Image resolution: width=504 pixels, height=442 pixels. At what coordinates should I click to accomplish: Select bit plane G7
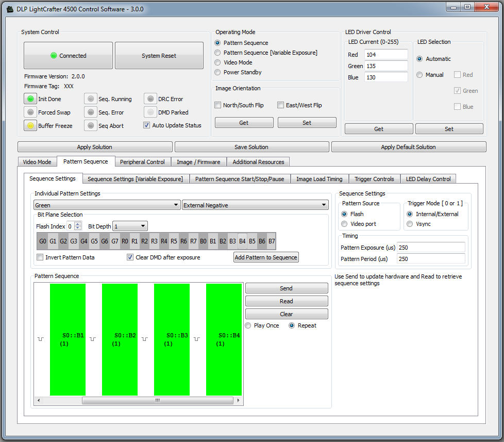115,241
